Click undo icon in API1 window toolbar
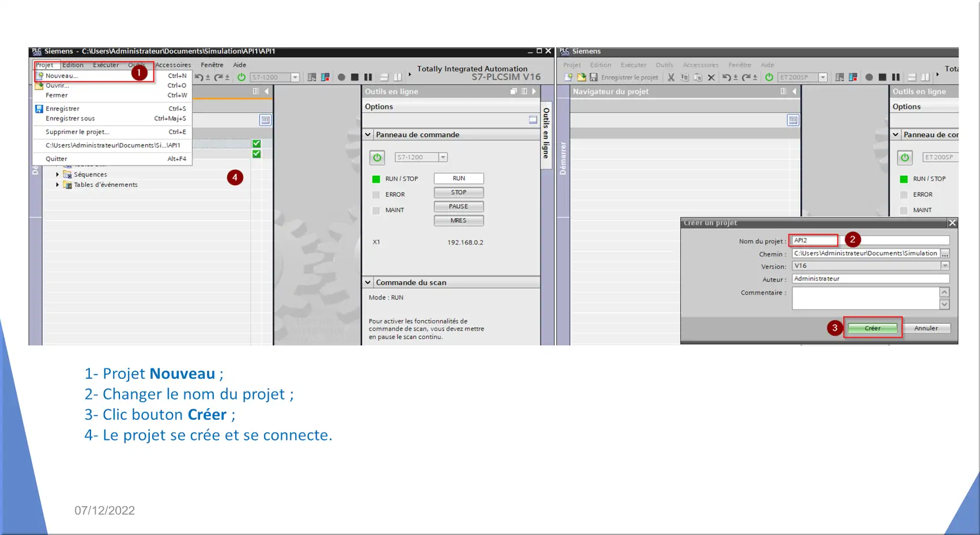 pos(199,77)
